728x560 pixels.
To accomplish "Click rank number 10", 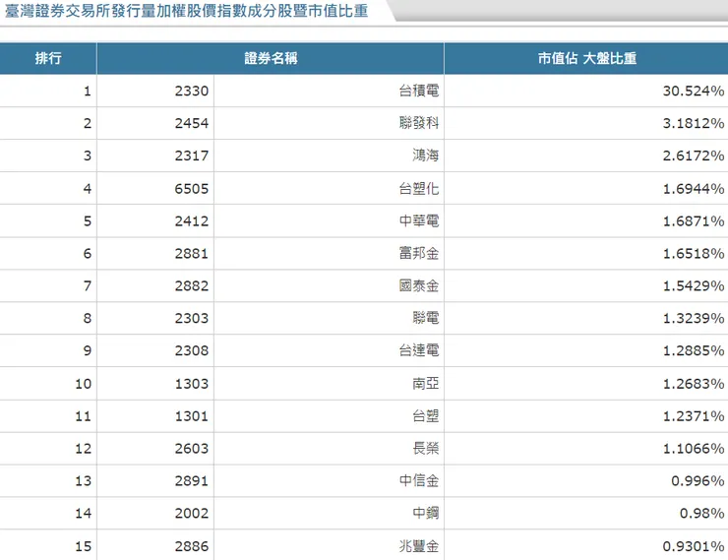I will [x=83, y=384].
